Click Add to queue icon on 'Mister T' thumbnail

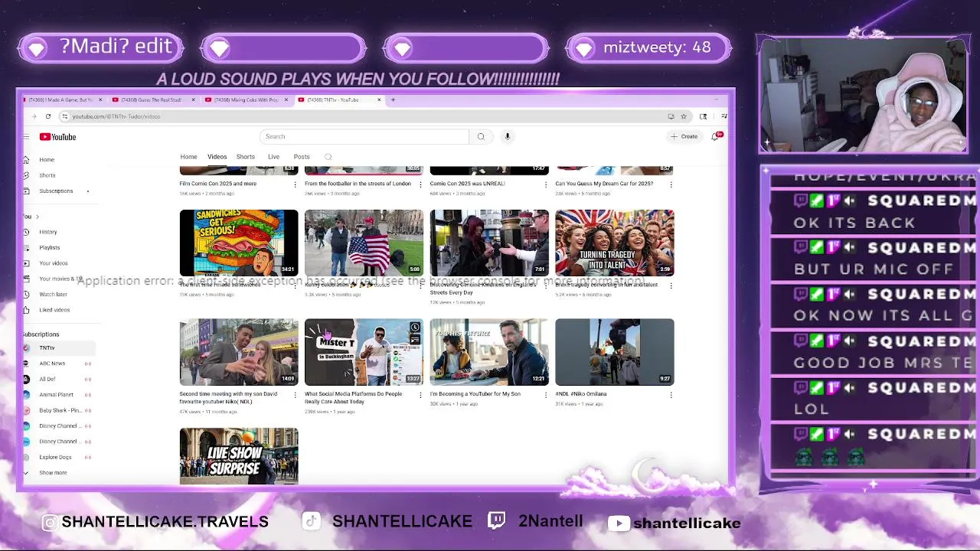tap(415, 340)
